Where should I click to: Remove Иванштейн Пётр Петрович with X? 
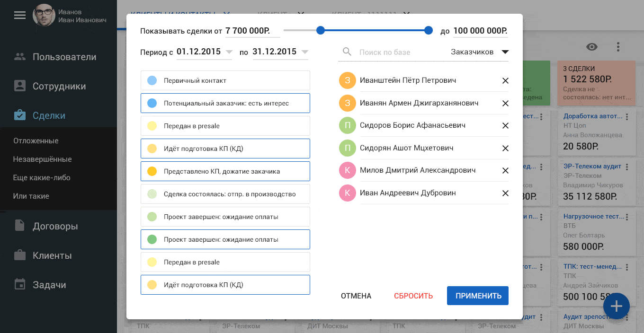click(505, 80)
